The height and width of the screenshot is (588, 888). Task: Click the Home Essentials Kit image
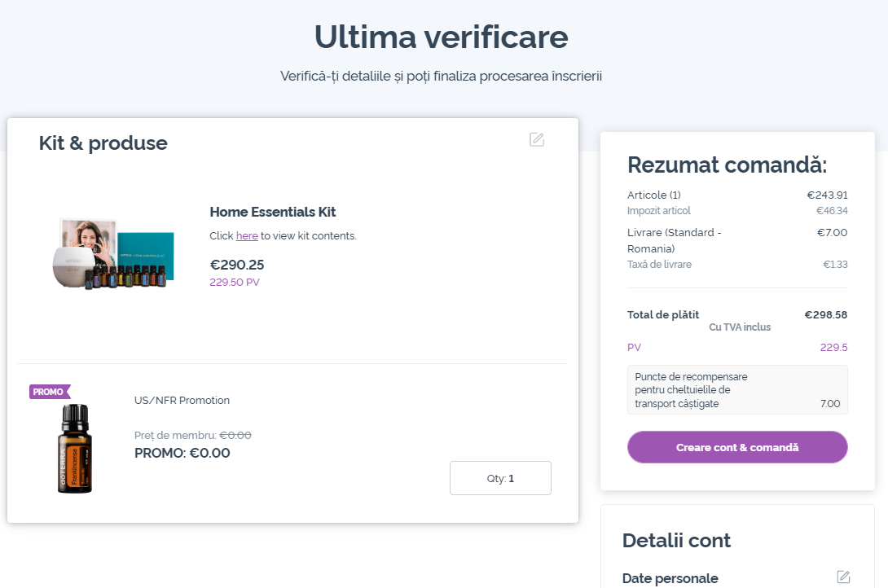pyautogui.click(x=112, y=254)
